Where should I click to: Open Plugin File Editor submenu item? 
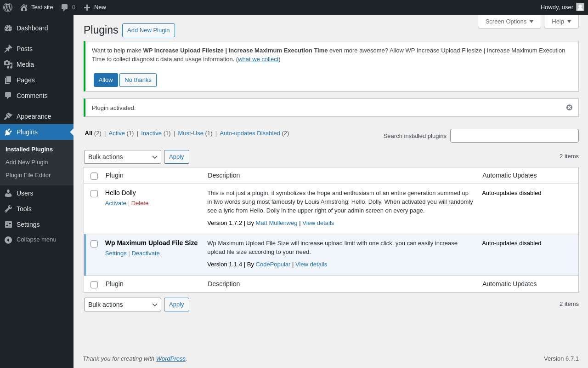28,175
